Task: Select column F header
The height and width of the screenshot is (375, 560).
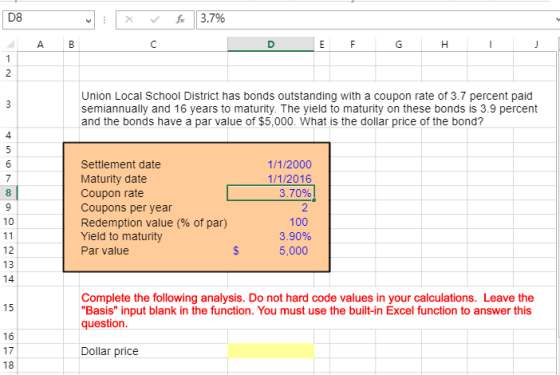Action: click(x=352, y=44)
